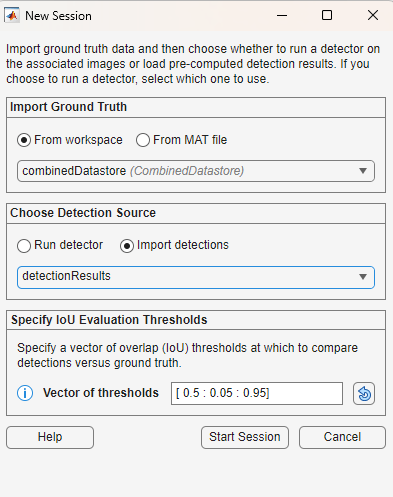The image size is (393, 497).
Task: Click the Vector of thresholds input field
Action: pyautogui.click(x=257, y=394)
